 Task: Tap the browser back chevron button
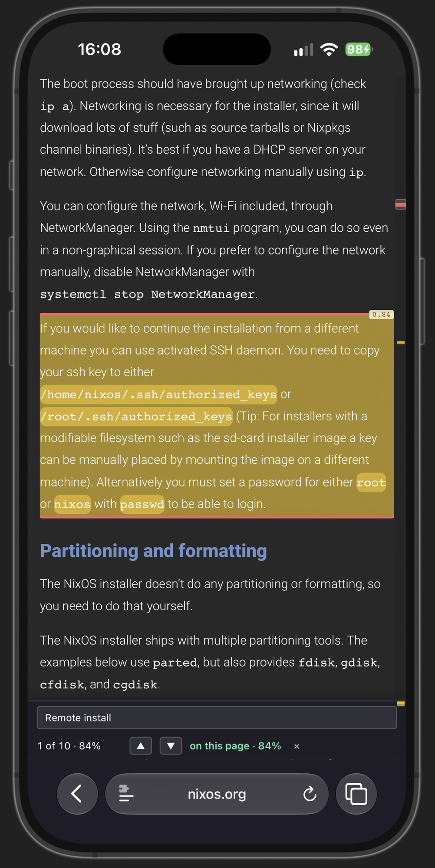(77, 794)
